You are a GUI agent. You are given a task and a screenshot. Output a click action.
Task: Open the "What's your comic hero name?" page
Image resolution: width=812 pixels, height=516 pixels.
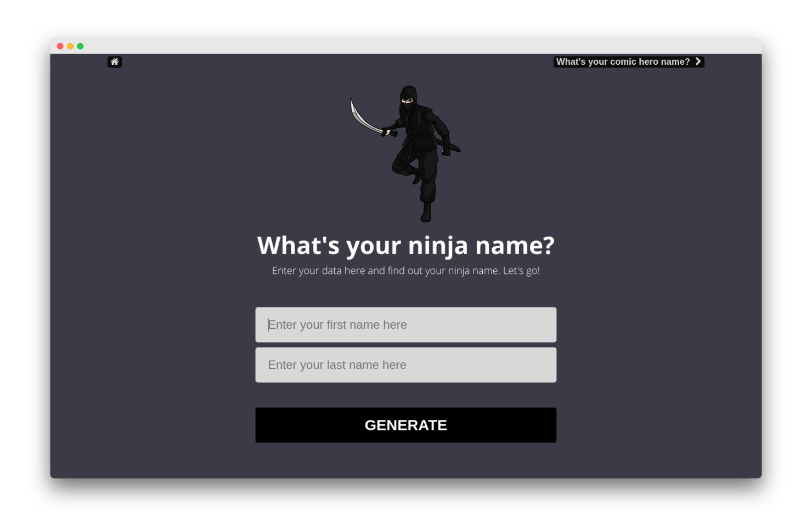click(623, 61)
